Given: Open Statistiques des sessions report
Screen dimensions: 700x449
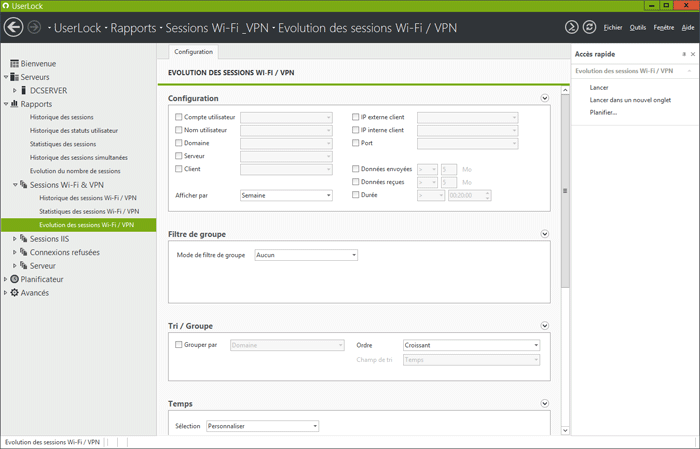Looking at the screenshot, I should coord(63,144).
